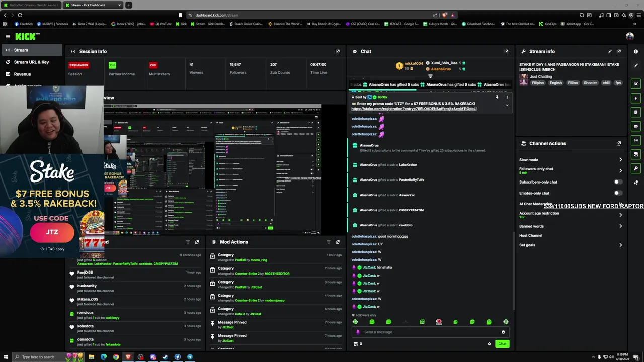
Task: Select Stream in left sidebar
Action: pos(31,50)
